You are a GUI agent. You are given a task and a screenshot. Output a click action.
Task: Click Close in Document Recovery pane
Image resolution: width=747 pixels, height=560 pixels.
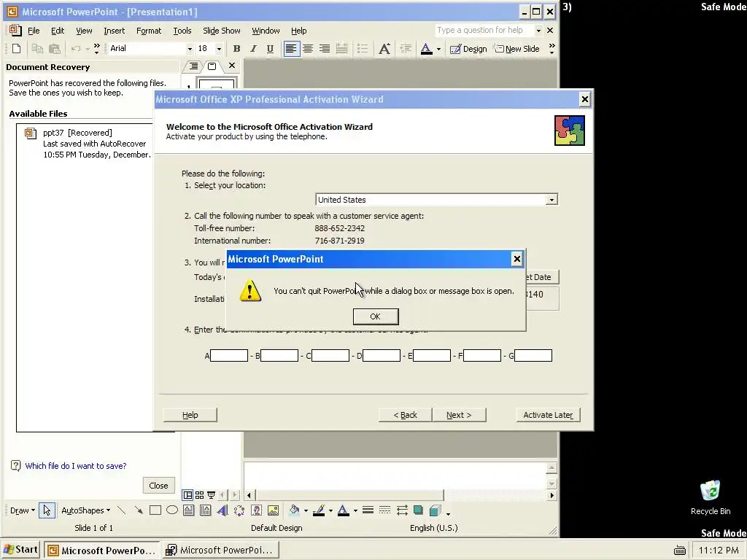(x=158, y=485)
